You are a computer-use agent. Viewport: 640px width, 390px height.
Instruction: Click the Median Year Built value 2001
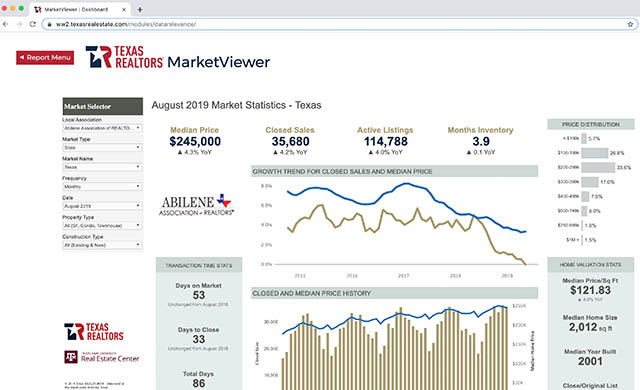tap(590, 361)
